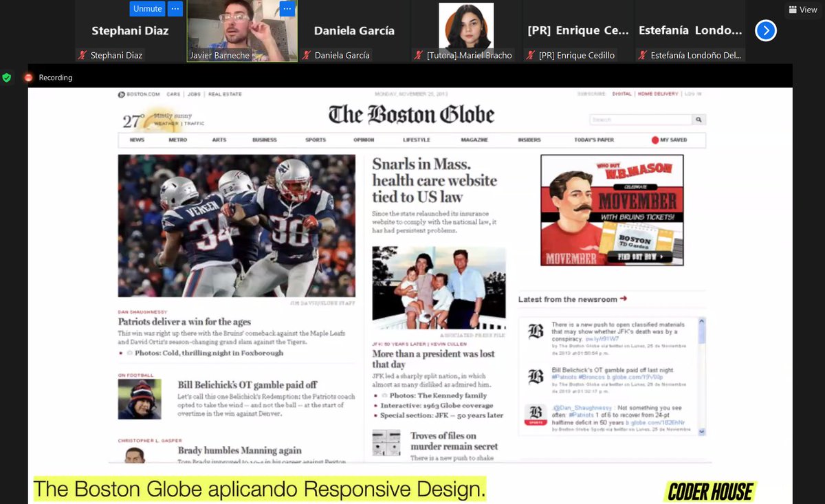Viewport: 825px width, 504px height.
Task: Click muted mic icon beside Stephani Diaz name
Action: [x=83, y=56]
